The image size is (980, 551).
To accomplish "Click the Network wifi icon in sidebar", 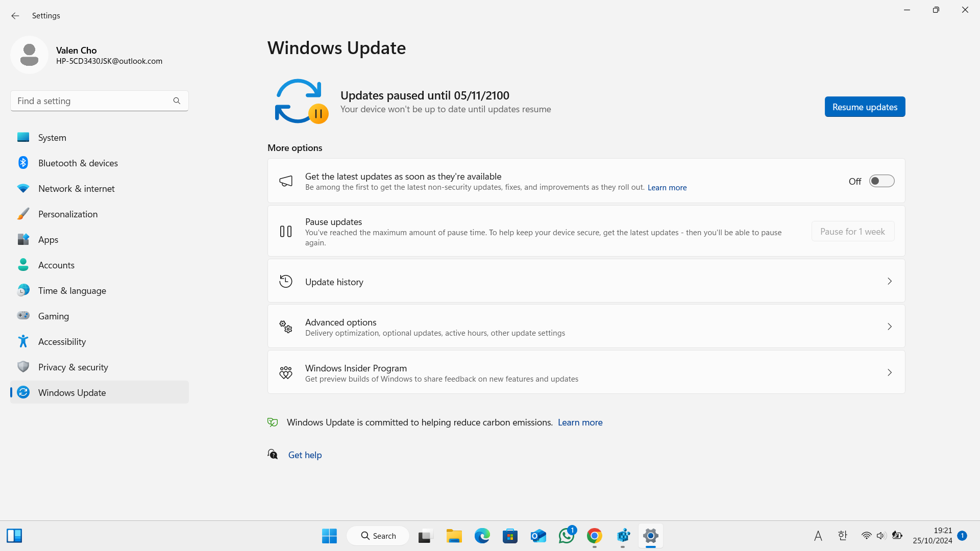I will pos(23,188).
